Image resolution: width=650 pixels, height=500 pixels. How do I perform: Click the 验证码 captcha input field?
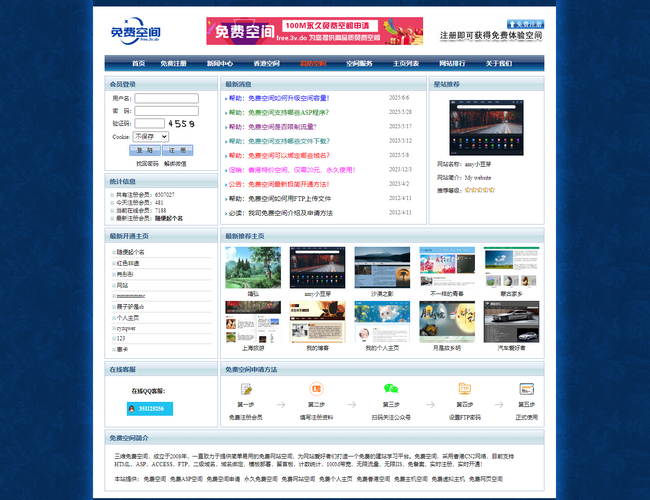pyautogui.click(x=148, y=123)
